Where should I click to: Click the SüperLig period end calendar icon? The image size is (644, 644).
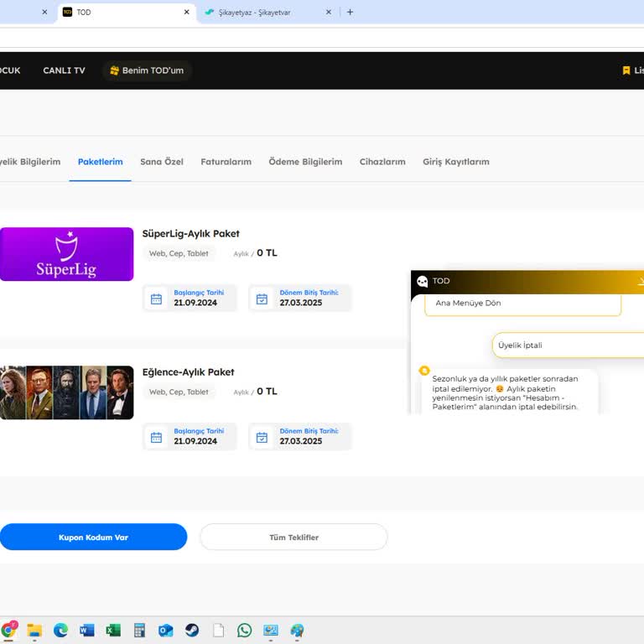(x=262, y=299)
